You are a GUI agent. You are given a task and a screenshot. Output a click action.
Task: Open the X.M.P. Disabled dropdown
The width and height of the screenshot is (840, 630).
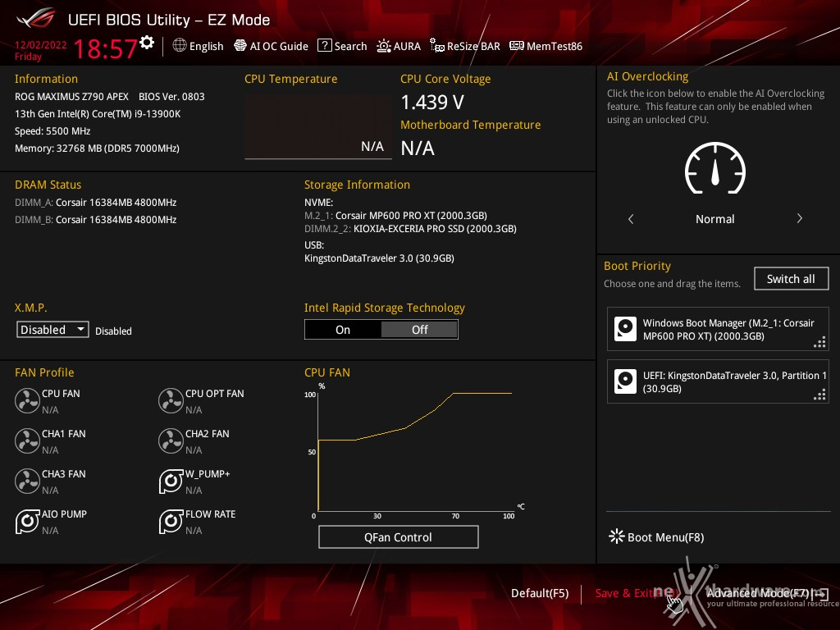coord(52,330)
